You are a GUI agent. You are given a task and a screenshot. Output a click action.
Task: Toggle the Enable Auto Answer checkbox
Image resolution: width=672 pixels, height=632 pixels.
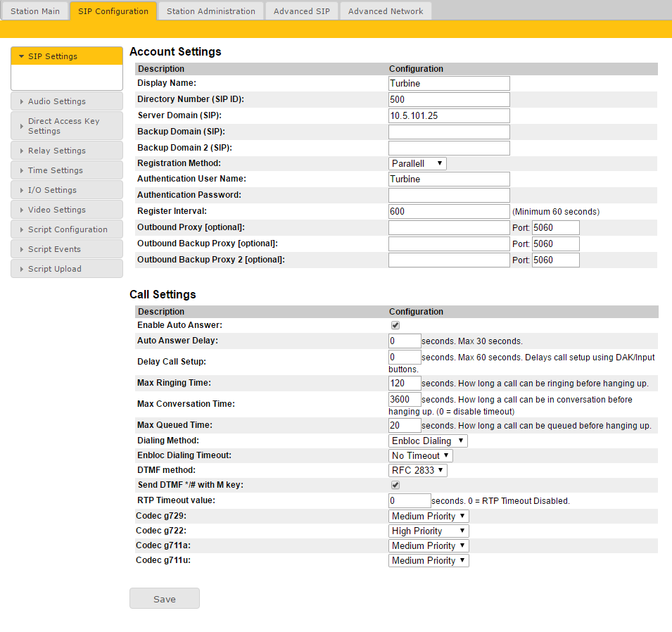pos(395,325)
